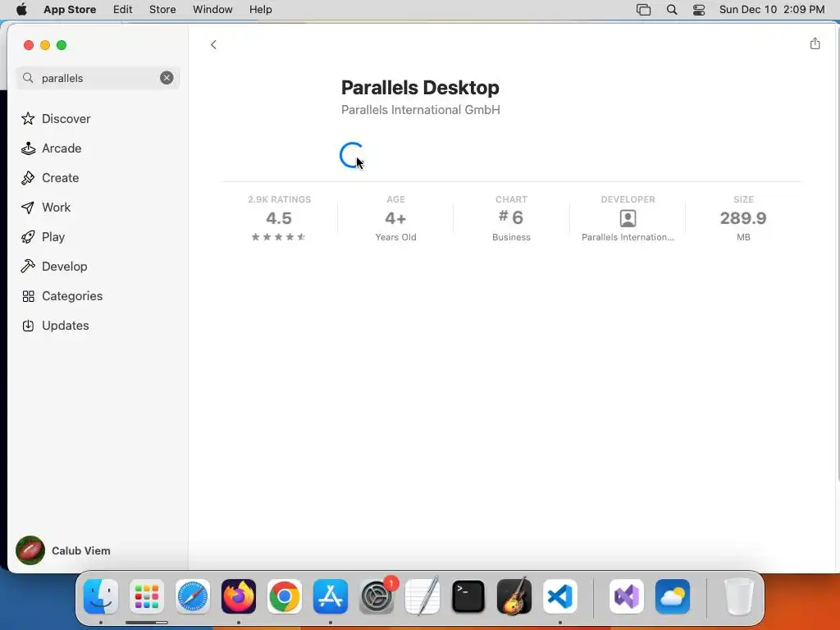Open the weather cloud app in Dock

point(673,596)
